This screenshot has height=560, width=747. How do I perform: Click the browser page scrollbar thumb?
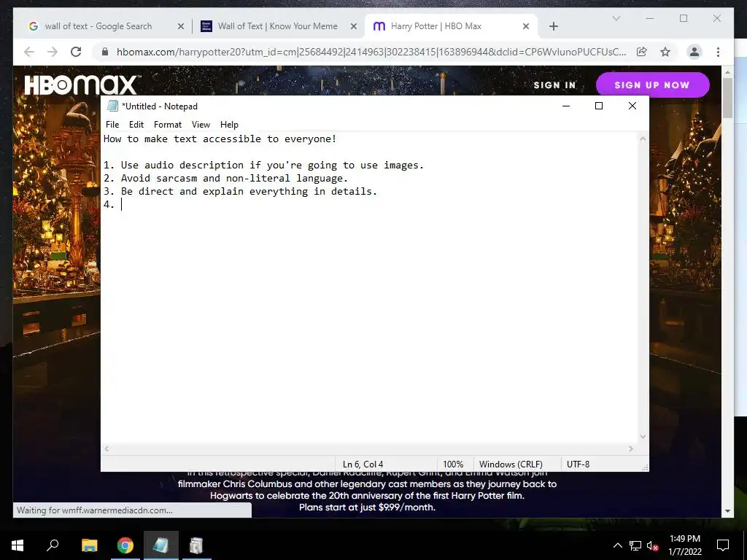tap(727, 98)
